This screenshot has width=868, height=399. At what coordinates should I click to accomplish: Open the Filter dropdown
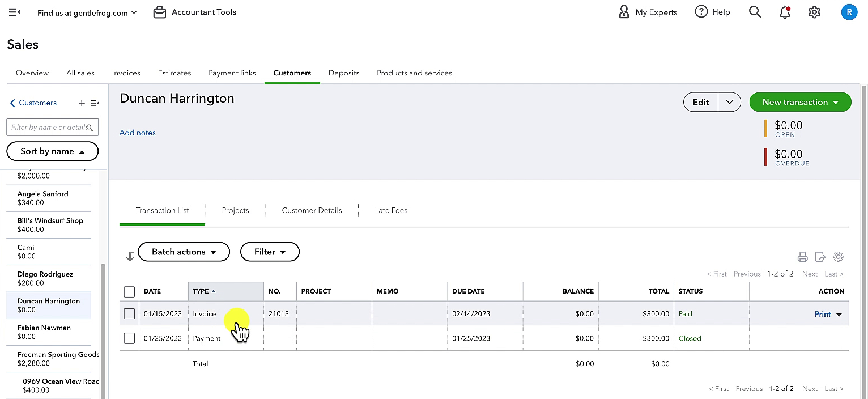coord(270,252)
